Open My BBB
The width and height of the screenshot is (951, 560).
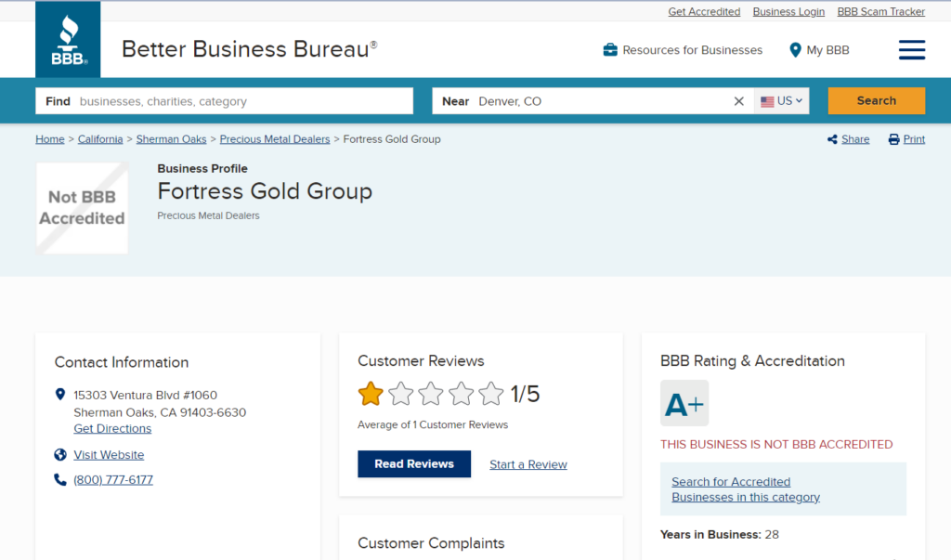pyautogui.click(x=827, y=50)
